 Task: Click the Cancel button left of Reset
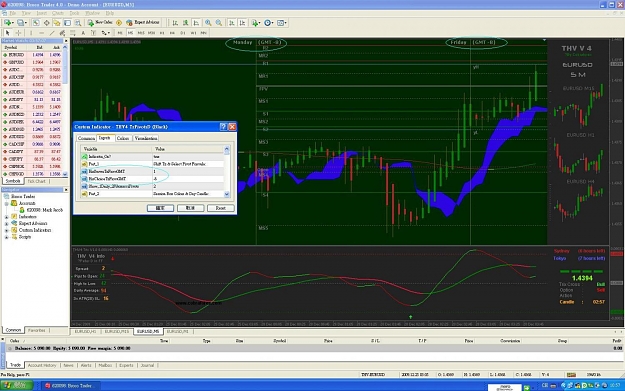click(x=191, y=208)
